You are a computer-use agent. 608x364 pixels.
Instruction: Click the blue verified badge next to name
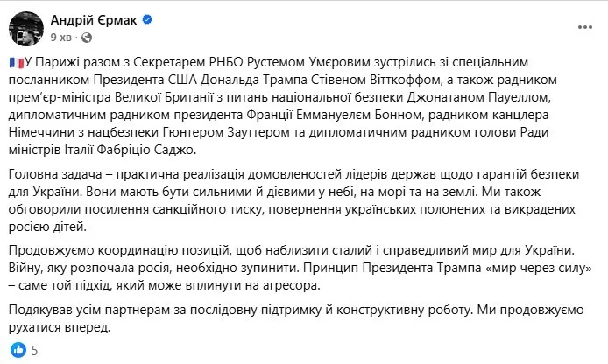(x=147, y=19)
